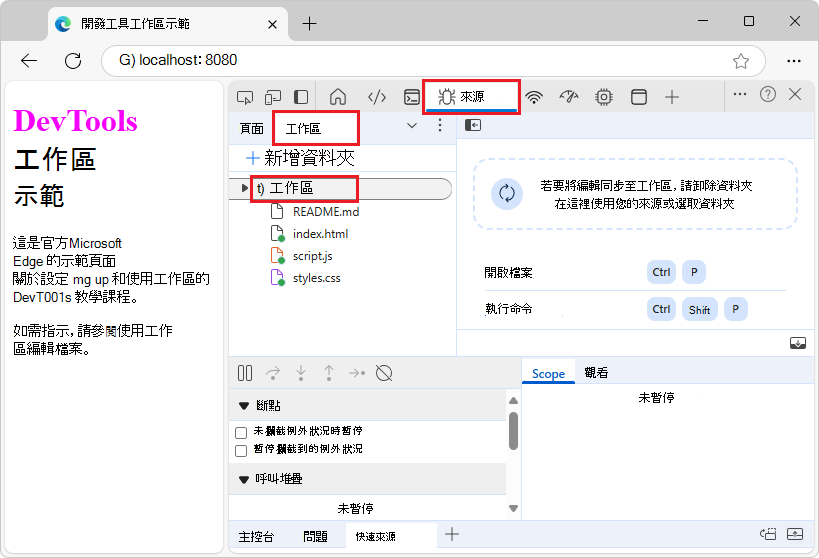The width and height of the screenshot is (819, 558).
Task: Open the 主控台 drawer tab
Action: (x=256, y=537)
